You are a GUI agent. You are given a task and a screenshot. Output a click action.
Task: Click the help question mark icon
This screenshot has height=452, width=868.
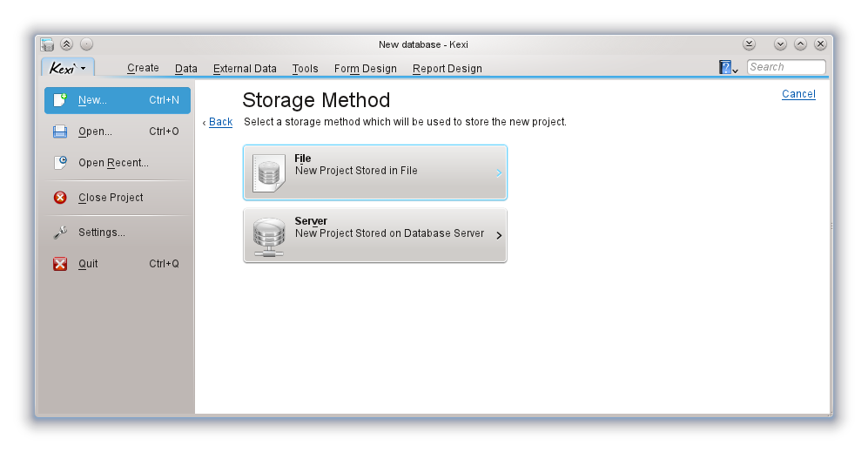point(724,67)
